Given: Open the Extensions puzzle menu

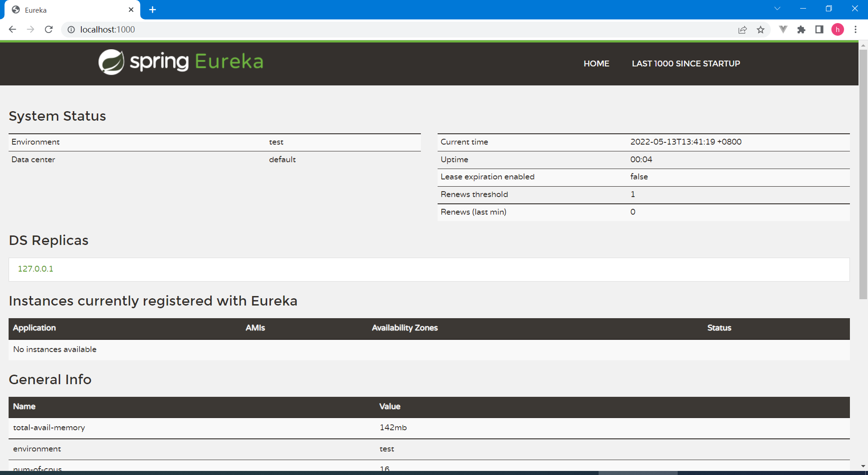Looking at the screenshot, I should tap(801, 30).
